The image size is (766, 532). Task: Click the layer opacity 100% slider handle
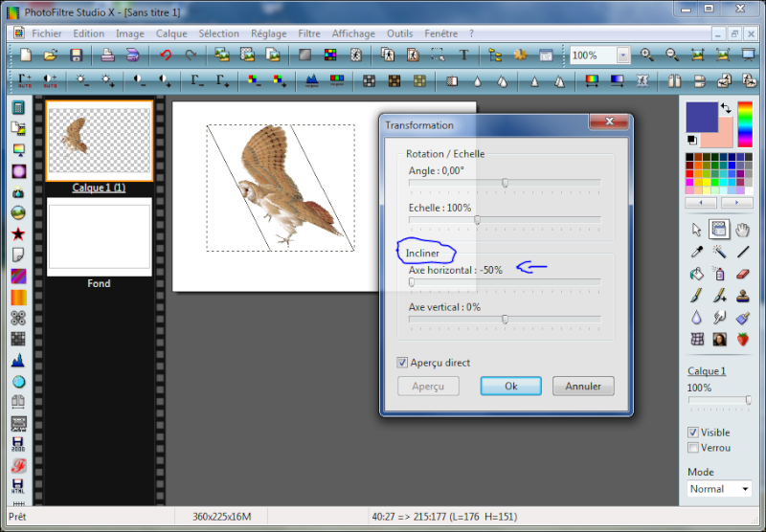click(749, 400)
